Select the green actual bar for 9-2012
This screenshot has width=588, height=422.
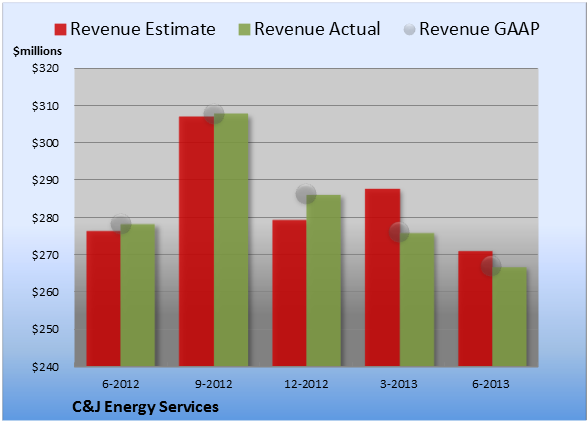pos(231,240)
